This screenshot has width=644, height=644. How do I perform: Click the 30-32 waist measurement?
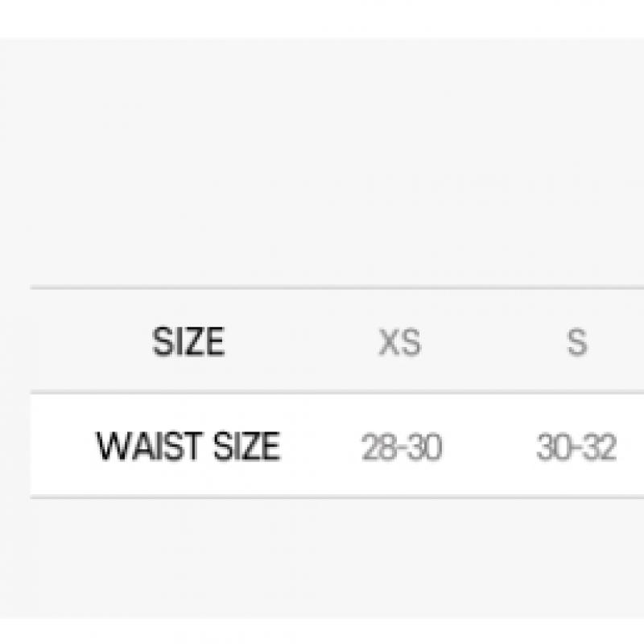[x=576, y=448]
